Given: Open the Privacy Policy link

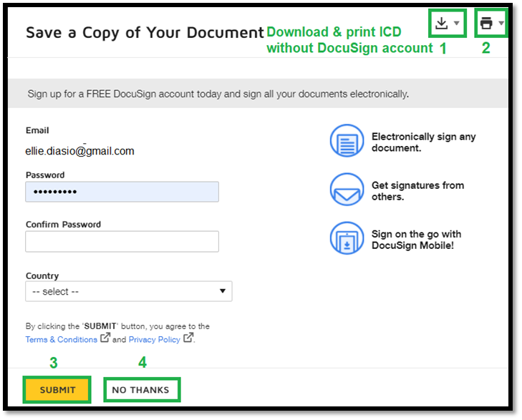Looking at the screenshot, I should click(155, 340).
